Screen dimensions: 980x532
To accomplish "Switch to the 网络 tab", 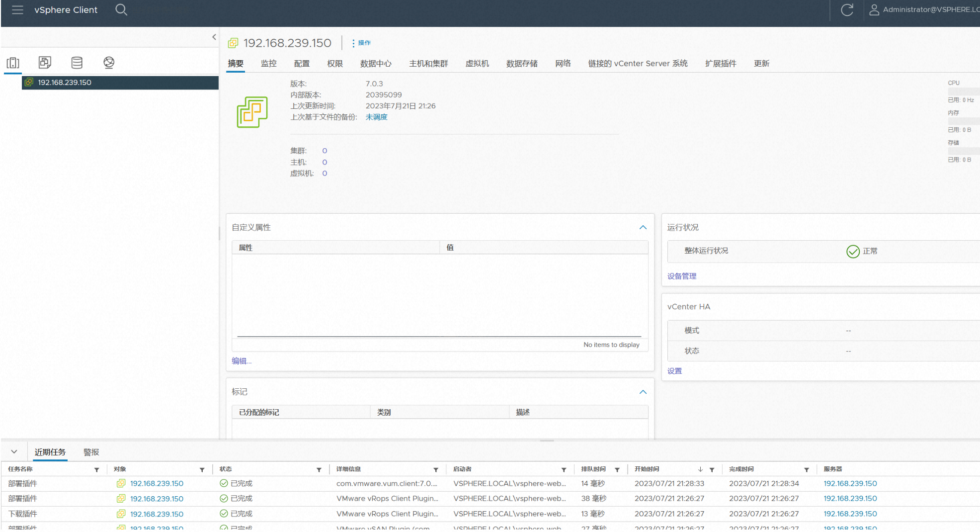I will pyautogui.click(x=563, y=63).
